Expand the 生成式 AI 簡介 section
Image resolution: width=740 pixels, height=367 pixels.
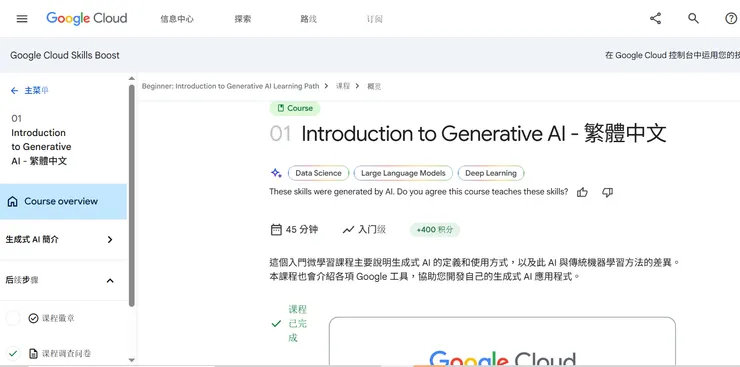click(x=63, y=240)
